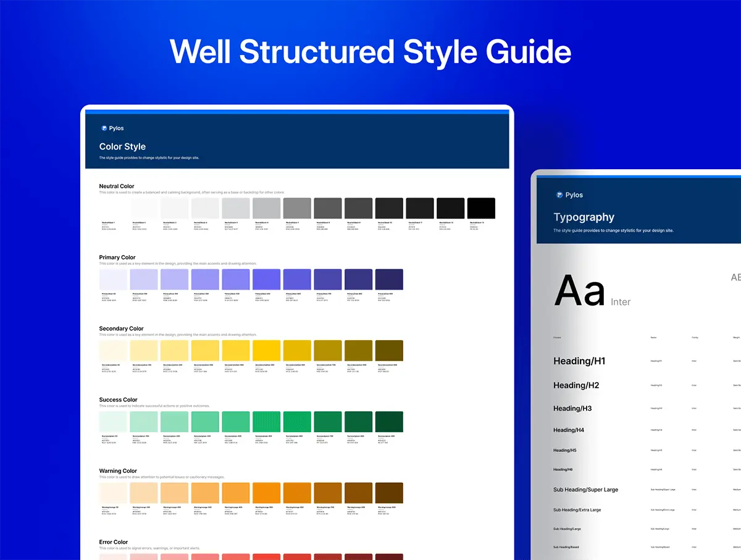Click the Pylos logo icon on Typography page

(559, 195)
